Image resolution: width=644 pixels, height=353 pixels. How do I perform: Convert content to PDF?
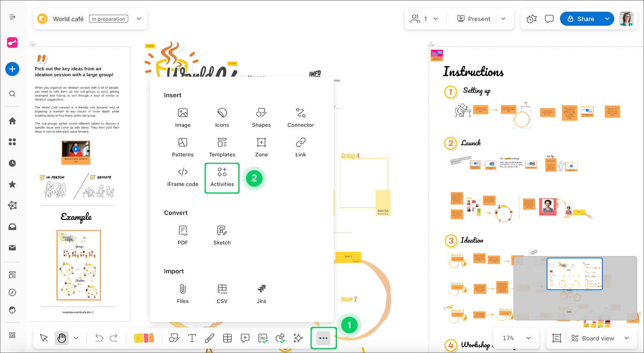[182, 234]
